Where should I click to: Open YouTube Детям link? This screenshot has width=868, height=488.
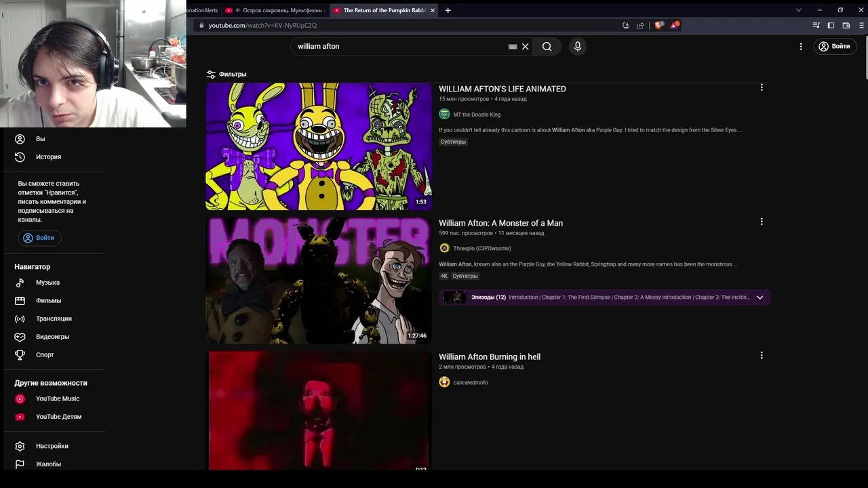tap(54, 416)
